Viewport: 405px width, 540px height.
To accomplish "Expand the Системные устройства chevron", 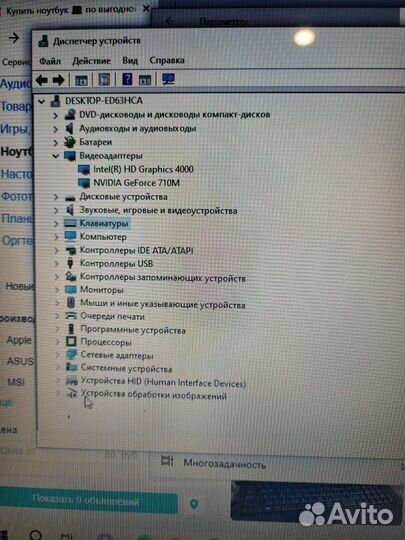I will coord(58,368).
